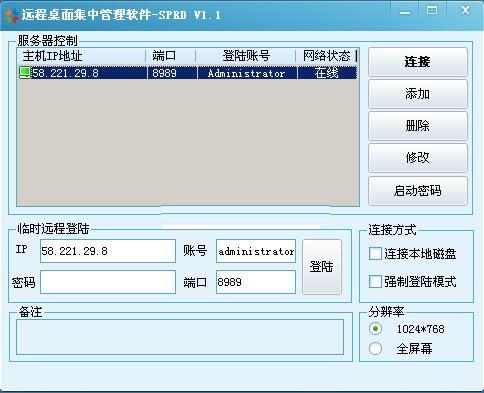Click the IP input field

[108, 251]
